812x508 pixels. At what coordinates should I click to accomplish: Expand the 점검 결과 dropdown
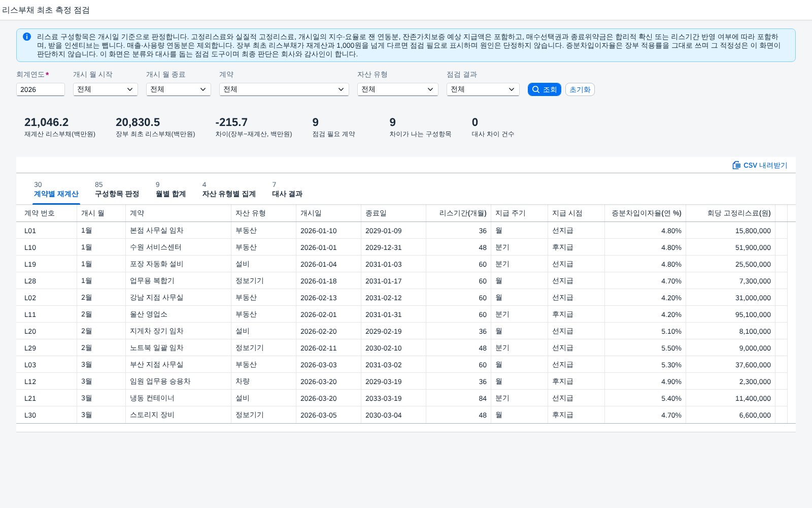click(483, 89)
